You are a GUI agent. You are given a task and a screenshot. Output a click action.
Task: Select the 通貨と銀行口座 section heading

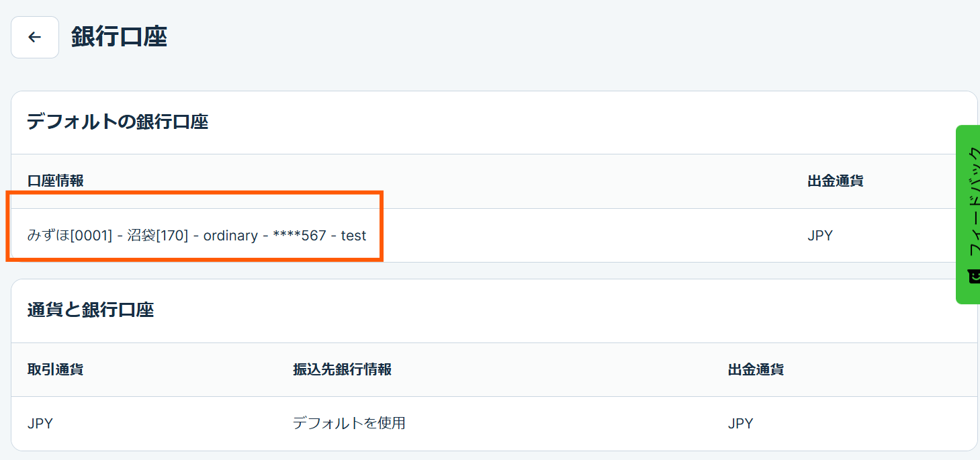(x=91, y=310)
